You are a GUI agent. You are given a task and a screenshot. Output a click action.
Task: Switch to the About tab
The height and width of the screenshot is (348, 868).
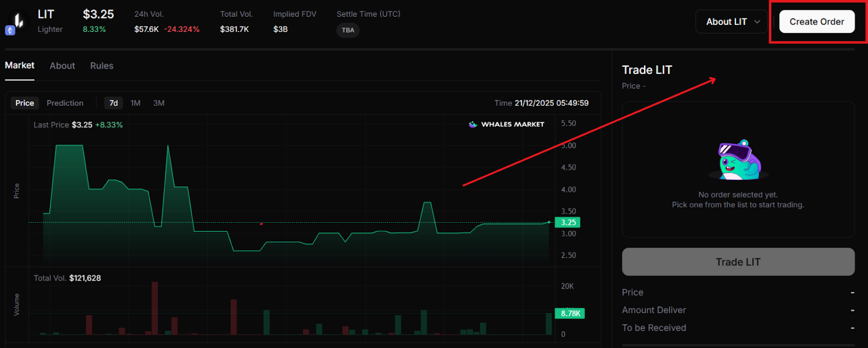click(x=62, y=66)
